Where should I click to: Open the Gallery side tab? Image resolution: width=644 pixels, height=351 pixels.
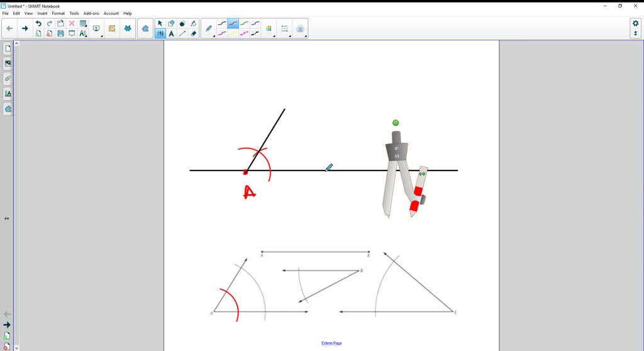pyautogui.click(x=8, y=64)
